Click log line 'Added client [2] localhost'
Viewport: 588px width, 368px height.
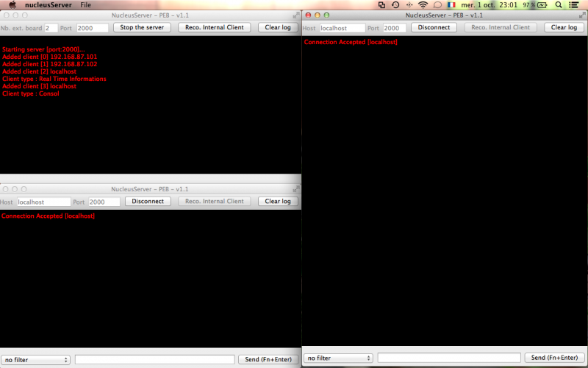coord(39,71)
